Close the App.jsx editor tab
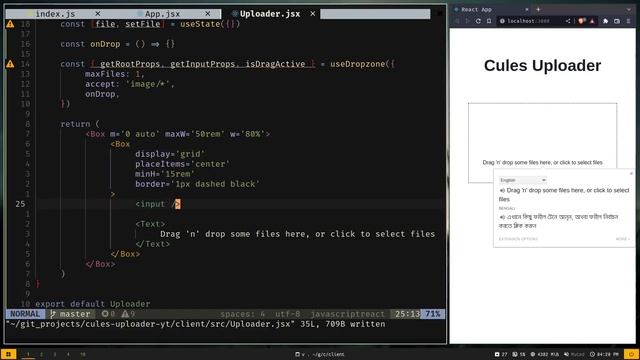 208,14
